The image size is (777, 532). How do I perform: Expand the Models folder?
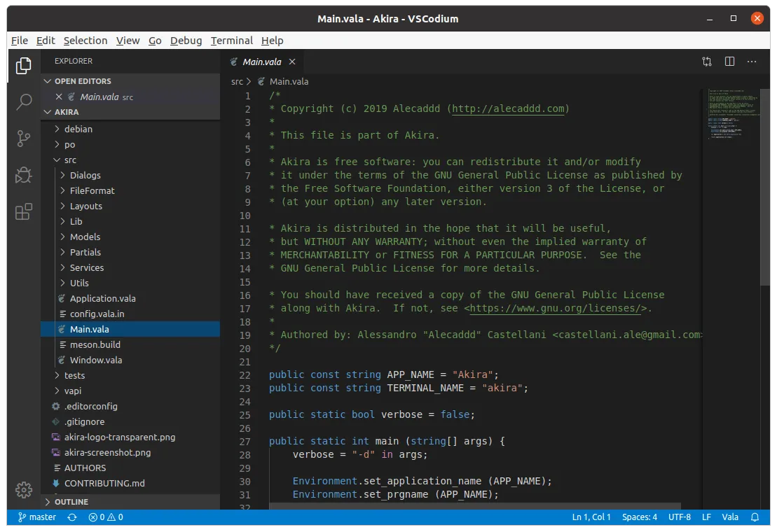[x=62, y=237]
